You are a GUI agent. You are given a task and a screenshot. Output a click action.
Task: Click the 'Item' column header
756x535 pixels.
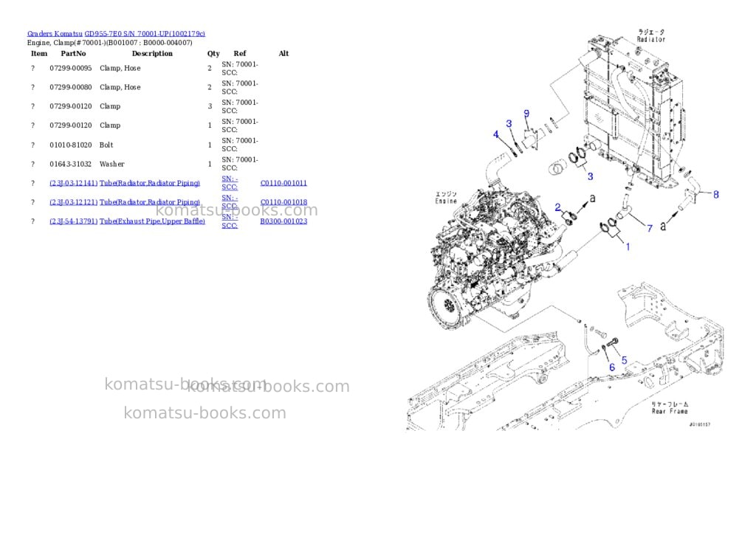click(39, 53)
